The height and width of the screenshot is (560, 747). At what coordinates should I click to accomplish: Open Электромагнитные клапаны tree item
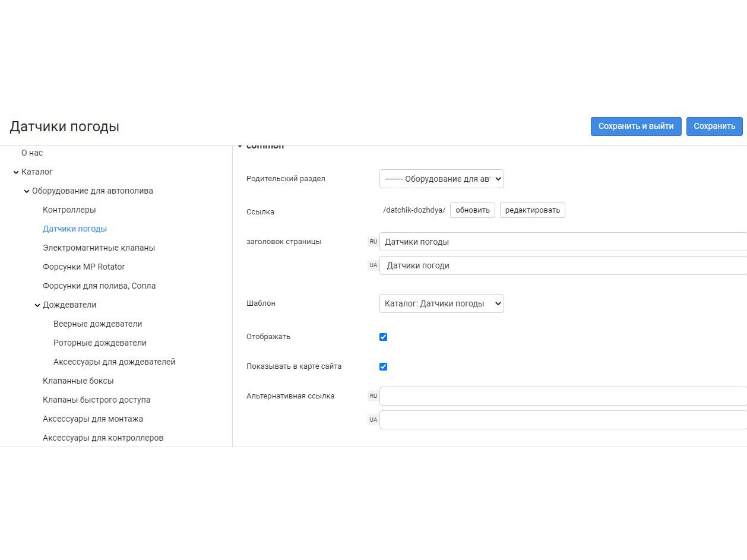click(99, 248)
